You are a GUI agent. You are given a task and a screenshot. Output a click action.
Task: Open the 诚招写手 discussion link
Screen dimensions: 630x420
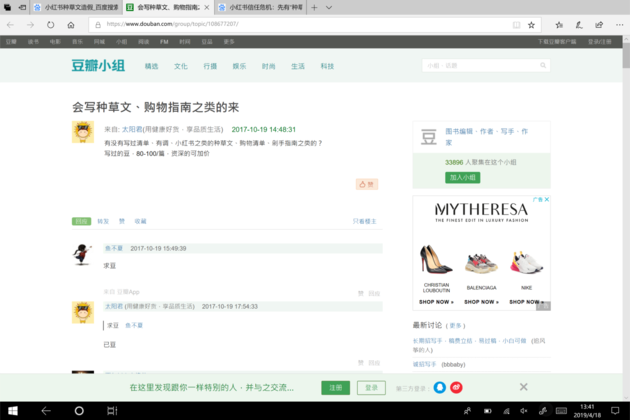tap(424, 365)
